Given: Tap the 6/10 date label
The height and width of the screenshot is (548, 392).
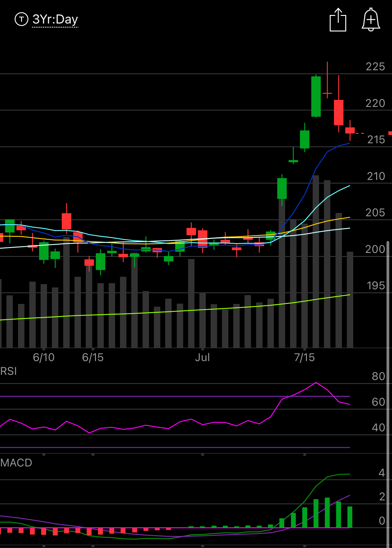Looking at the screenshot, I should pyautogui.click(x=44, y=357).
